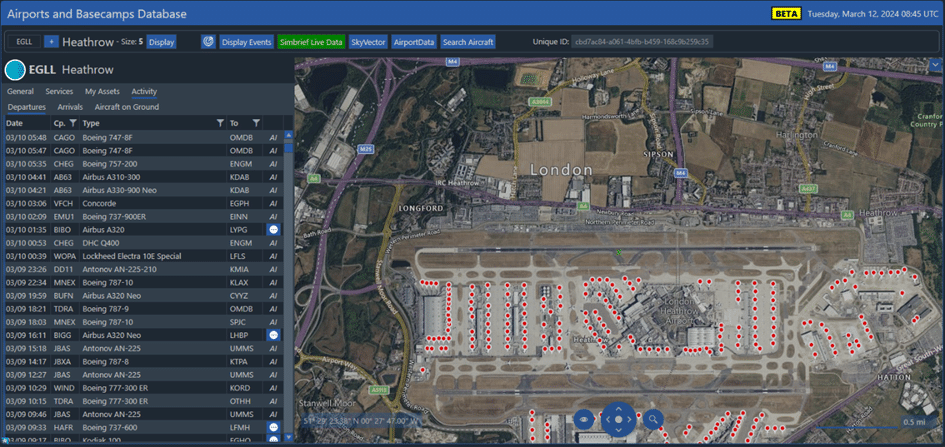945x447 pixels.
Task: Select the Boeing 757-200 row to ENGM
Action: (143, 163)
